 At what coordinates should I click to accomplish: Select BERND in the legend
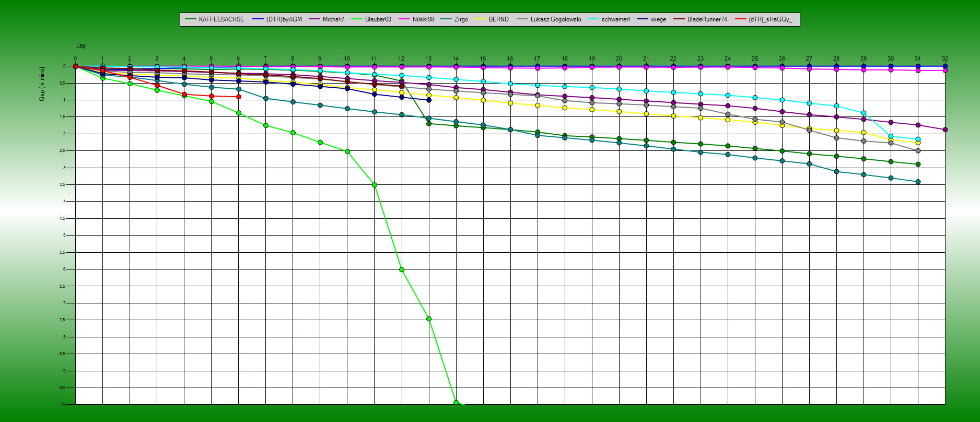pyautogui.click(x=492, y=19)
